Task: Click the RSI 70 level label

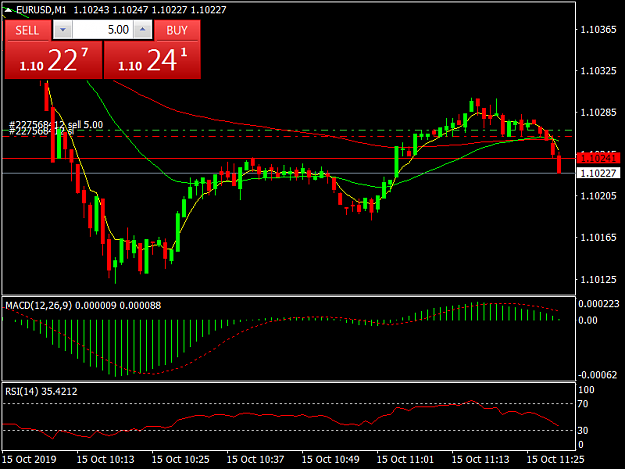Action: pyautogui.click(x=583, y=404)
